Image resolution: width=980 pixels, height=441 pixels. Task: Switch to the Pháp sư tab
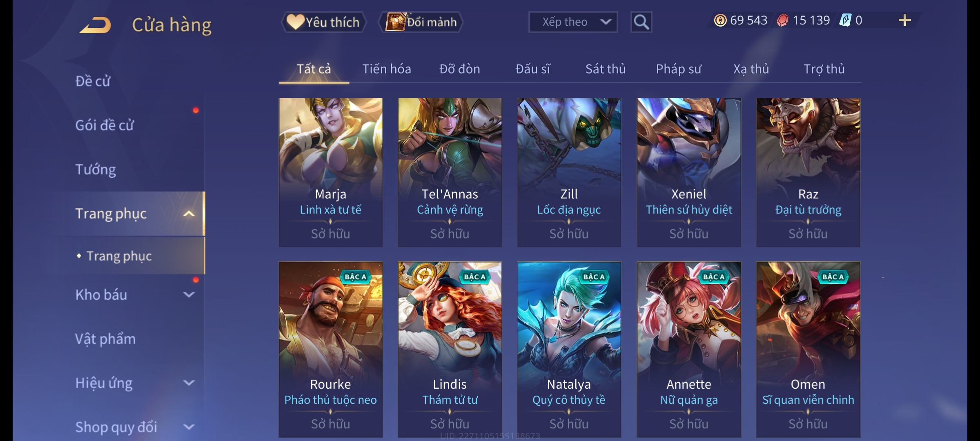point(678,69)
